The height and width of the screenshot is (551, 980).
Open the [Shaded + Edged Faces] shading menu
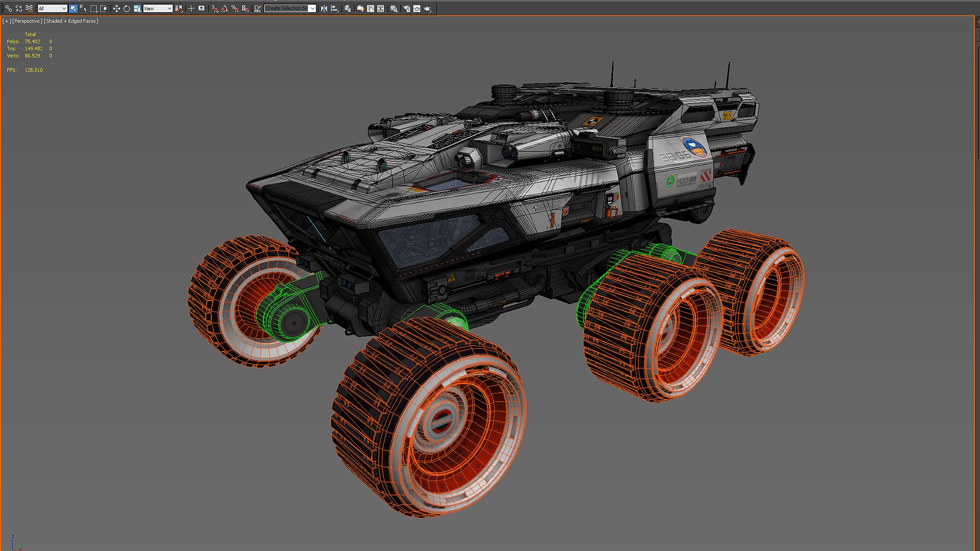point(71,21)
